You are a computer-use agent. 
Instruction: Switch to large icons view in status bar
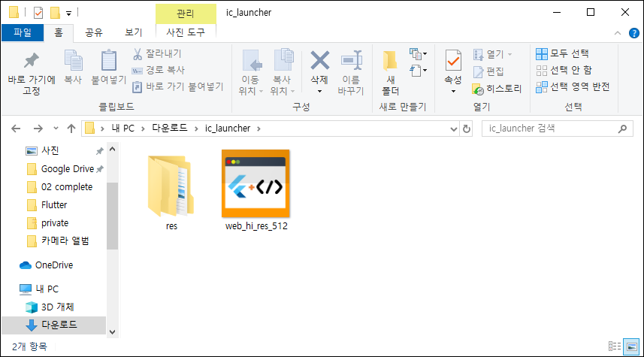coord(631,346)
